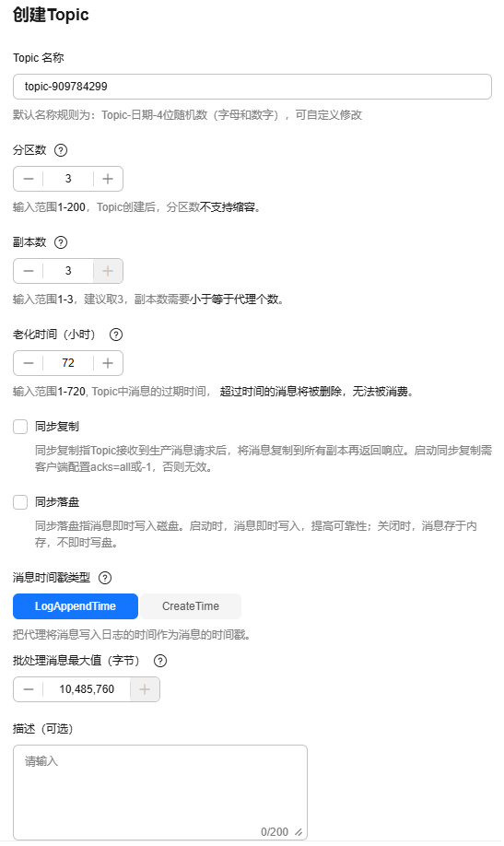The height and width of the screenshot is (846, 504).
Task: Increase 老化时间 with the plus button
Action: 108,363
